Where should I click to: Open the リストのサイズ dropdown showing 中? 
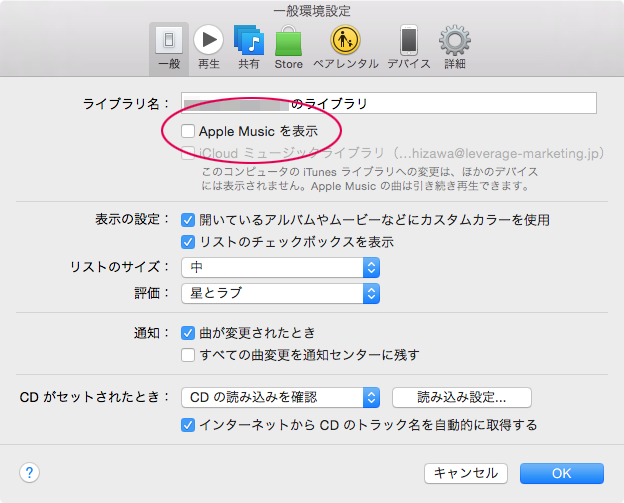pyautogui.click(x=281, y=267)
